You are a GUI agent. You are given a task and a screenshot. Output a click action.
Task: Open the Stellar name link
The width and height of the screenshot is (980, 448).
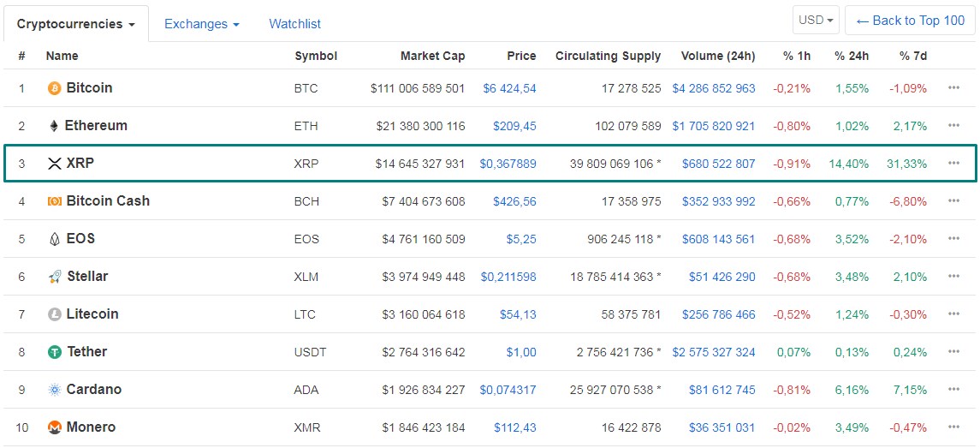(87, 277)
